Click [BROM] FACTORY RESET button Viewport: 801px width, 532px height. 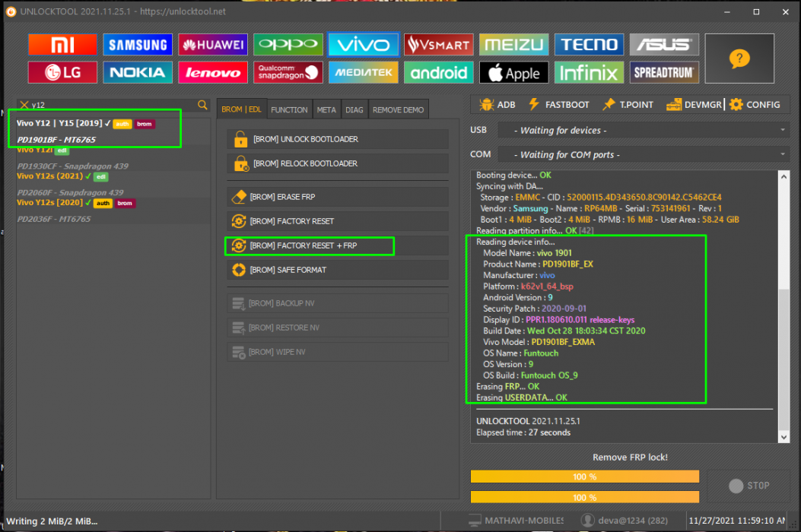[338, 221]
